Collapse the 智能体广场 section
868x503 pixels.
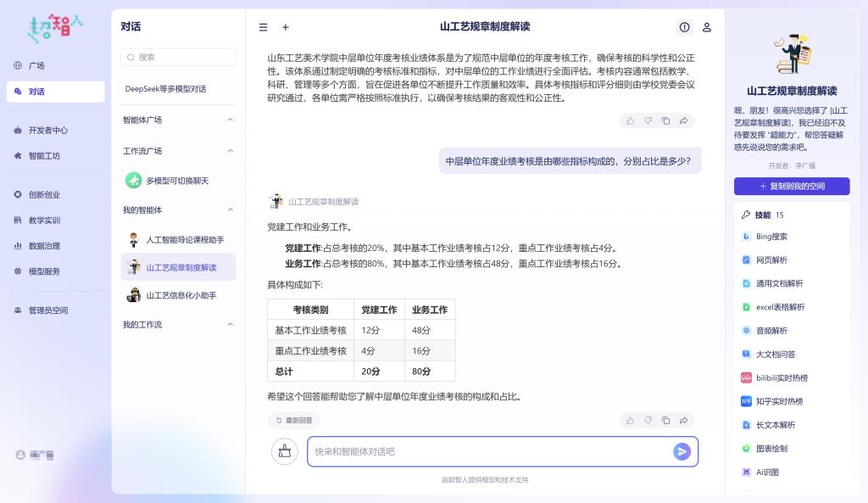(x=231, y=120)
